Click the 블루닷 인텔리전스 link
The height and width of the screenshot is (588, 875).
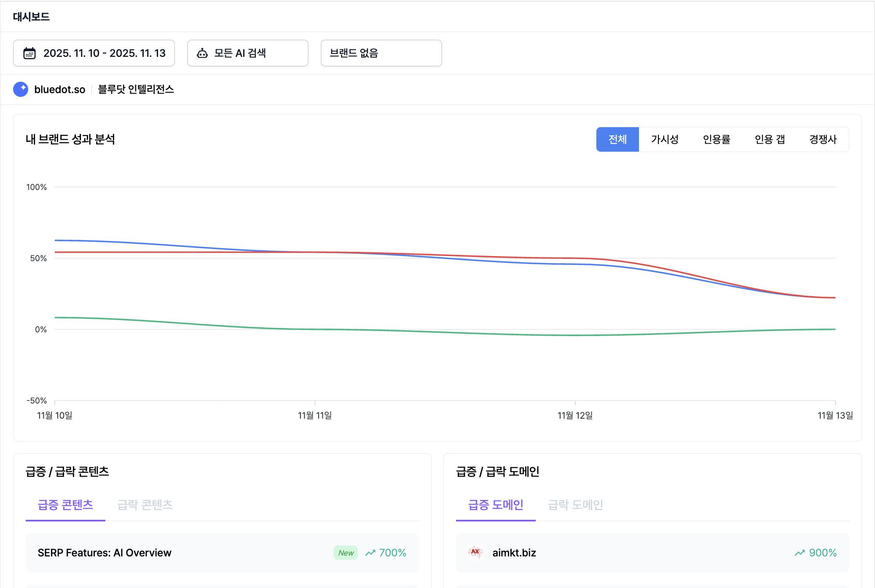(136, 89)
